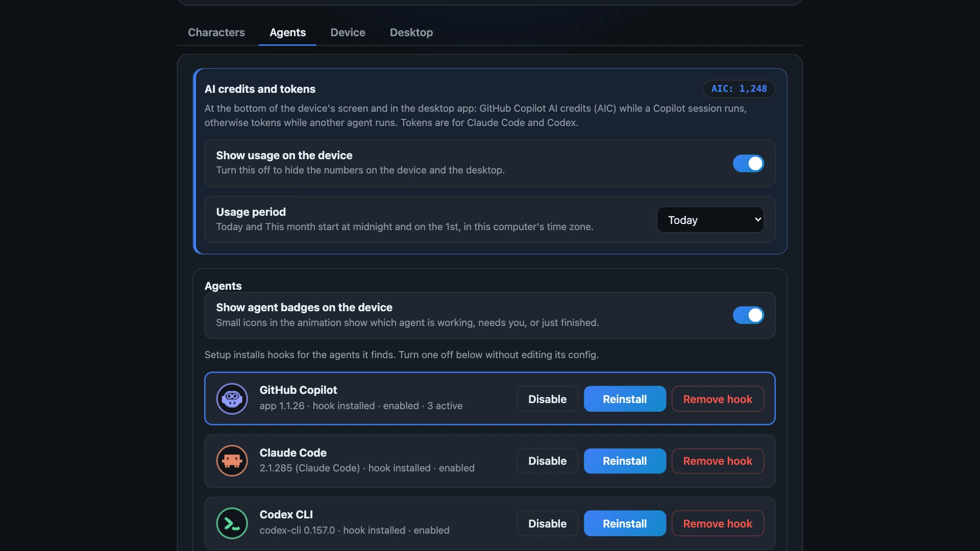Image resolution: width=980 pixels, height=551 pixels.
Task: Disable the Codex CLI agent
Action: [547, 523]
